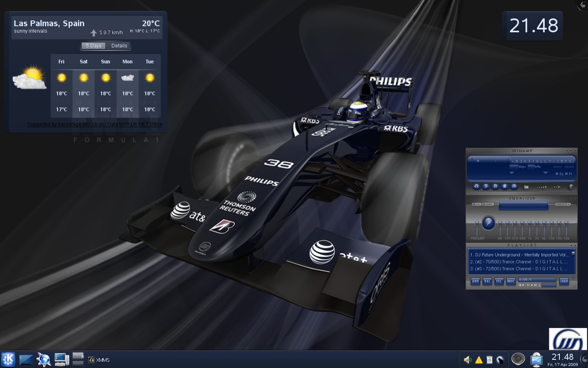The width and height of the screenshot is (588, 368).
Task: Stop playback in the Winamp main window
Action: 505,186
